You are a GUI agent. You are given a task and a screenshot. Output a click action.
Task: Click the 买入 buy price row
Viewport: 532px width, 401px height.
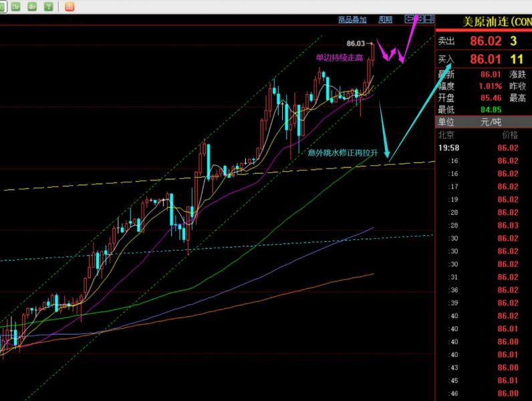[483, 59]
